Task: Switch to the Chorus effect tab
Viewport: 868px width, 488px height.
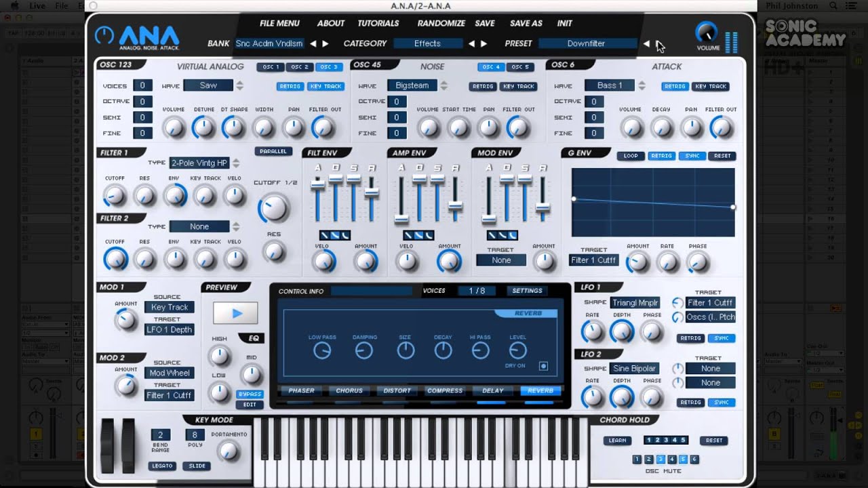Action: click(349, 390)
